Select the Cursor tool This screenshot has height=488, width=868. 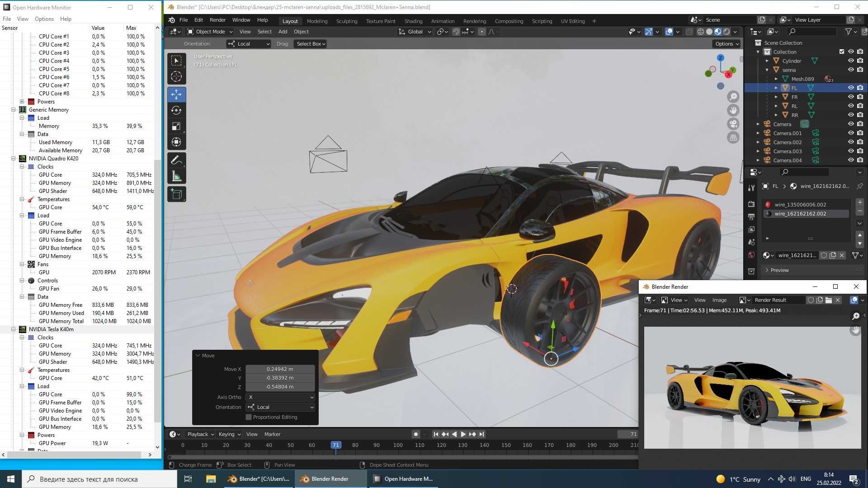176,76
